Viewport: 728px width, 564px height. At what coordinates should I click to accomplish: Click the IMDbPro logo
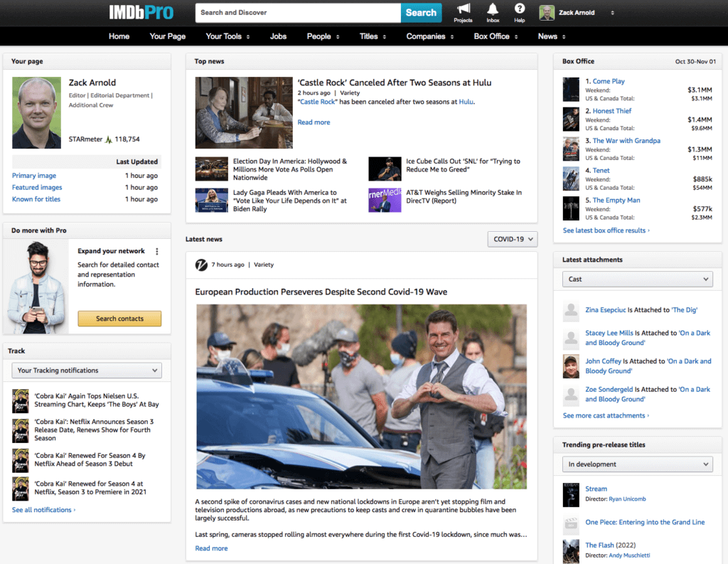[141, 12]
